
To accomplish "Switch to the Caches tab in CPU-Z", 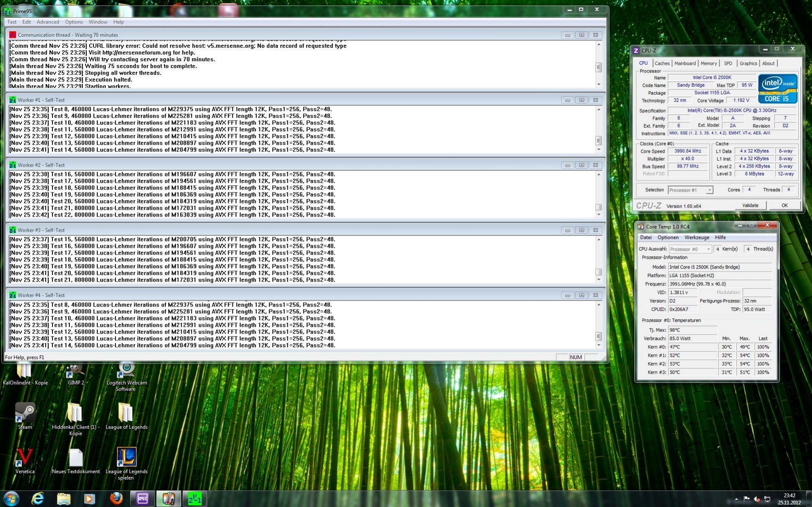I will tap(662, 63).
